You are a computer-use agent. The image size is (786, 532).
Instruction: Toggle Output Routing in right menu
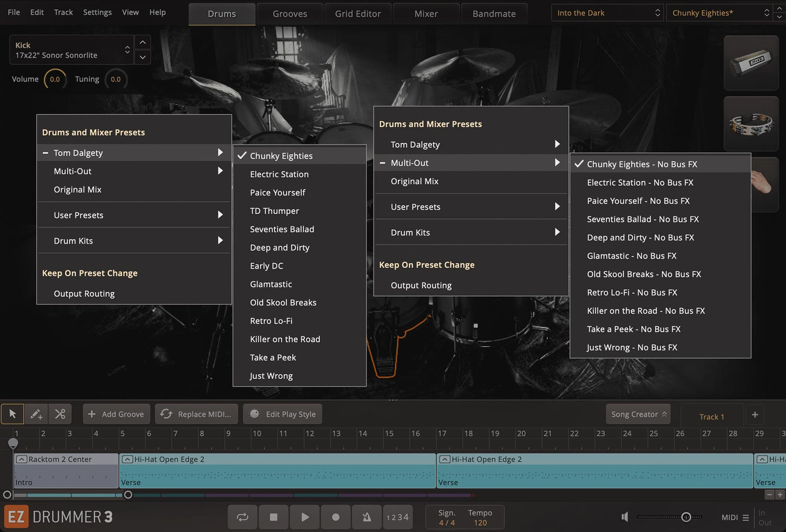tap(471, 285)
